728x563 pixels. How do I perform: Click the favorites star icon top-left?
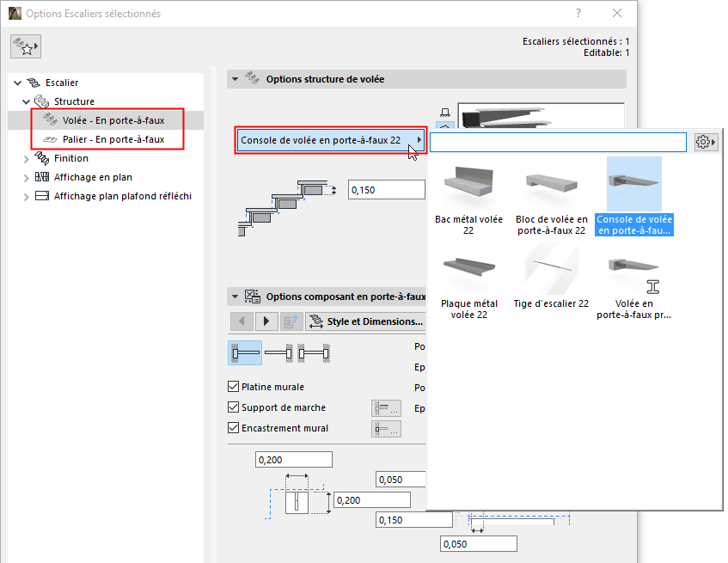[x=25, y=46]
